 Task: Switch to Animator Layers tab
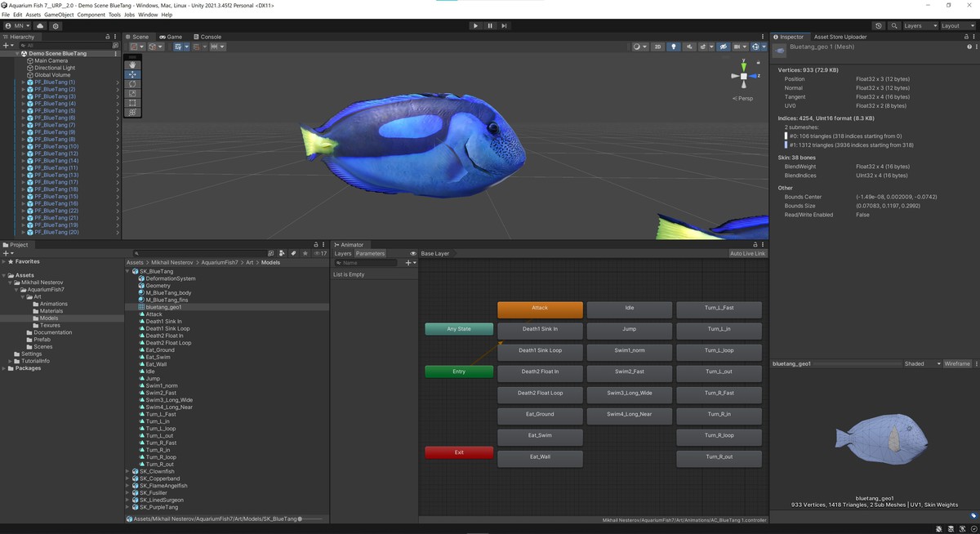tap(343, 254)
